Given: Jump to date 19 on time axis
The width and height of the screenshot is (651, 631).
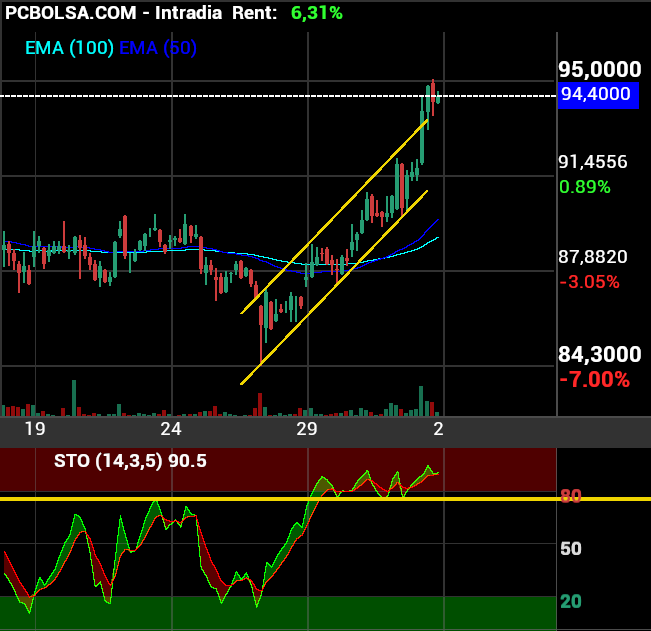Looking at the screenshot, I should click(35, 429).
